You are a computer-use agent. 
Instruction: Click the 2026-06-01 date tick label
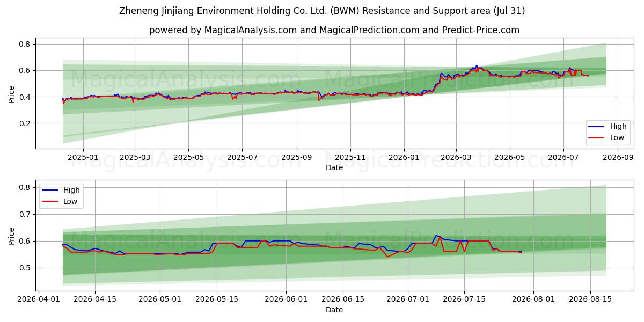click(286, 300)
